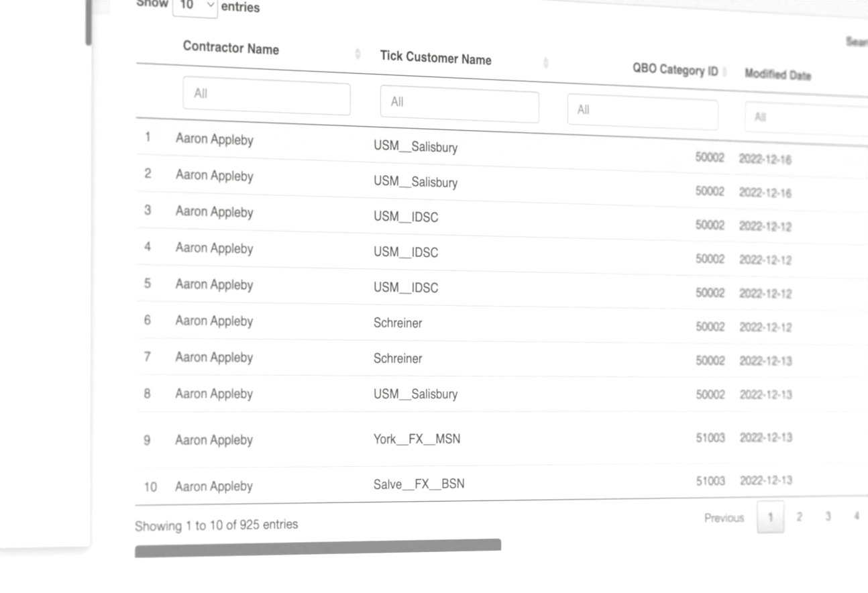Focus the QBO Category ID filter input
The width and height of the screenshot is (868, 593).
coord(642,112)
